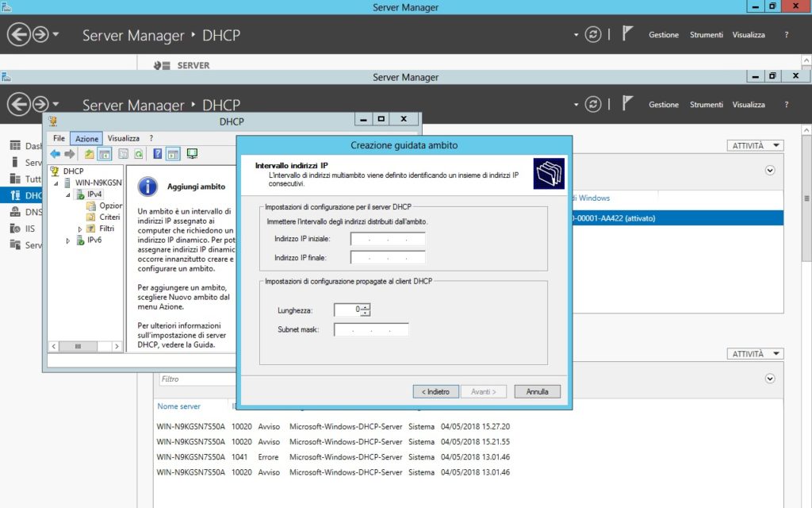
Task: Click the multiscope folders icon in wizard header
Action: coord(549,174)
